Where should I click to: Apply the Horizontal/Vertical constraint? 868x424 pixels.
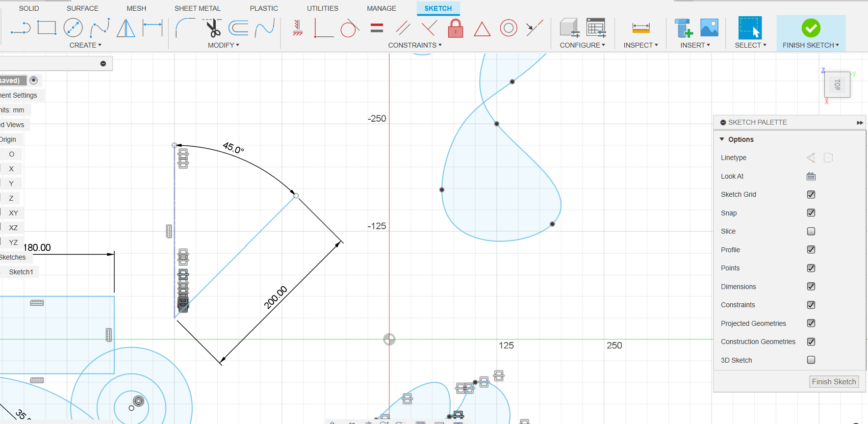pos(298,28)
